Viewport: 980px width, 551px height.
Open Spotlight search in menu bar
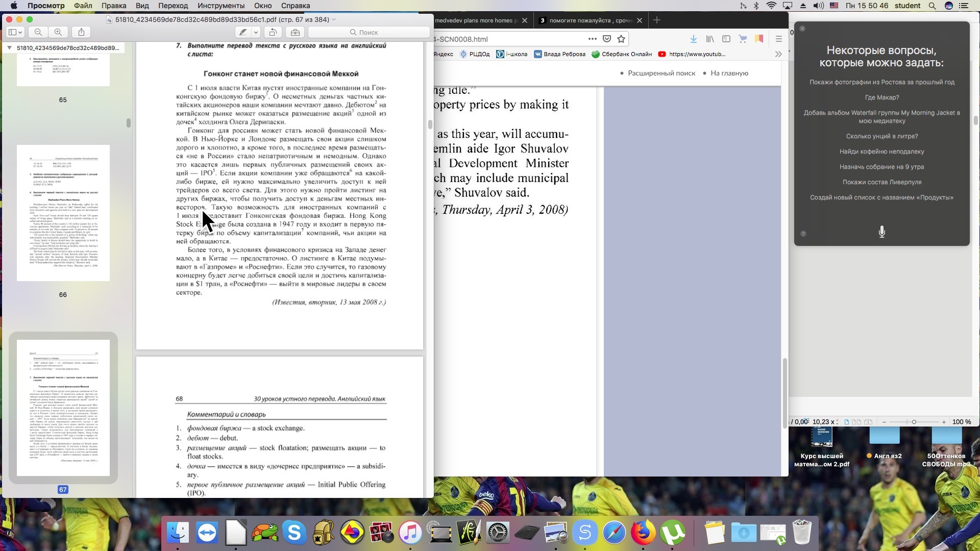932,6
